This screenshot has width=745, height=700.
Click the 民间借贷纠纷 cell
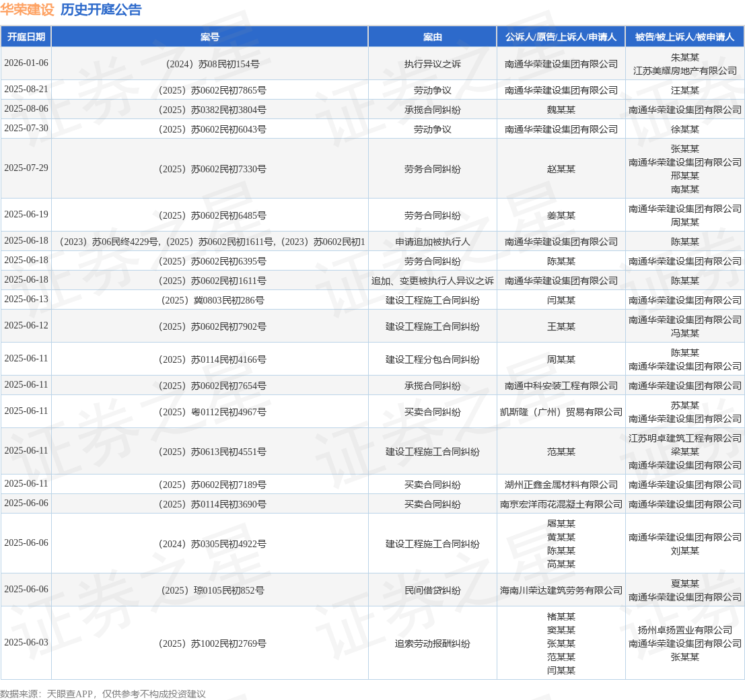(x=432, y=591)
